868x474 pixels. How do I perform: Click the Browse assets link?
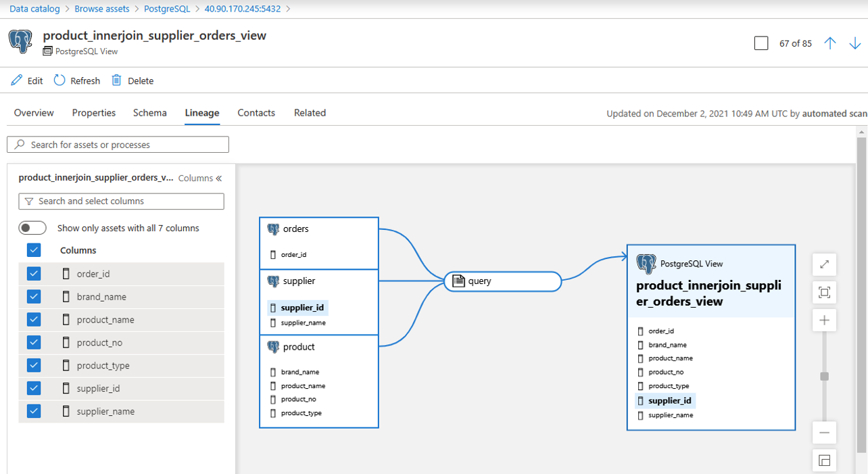pos(102,9)
